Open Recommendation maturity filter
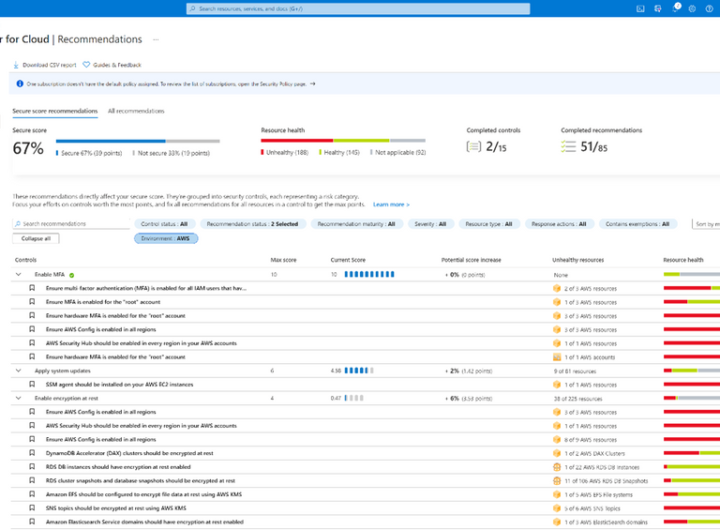Image resolution: width=720 pixels, height=530 pixels. pyautogui.click(x=356, y=224)
